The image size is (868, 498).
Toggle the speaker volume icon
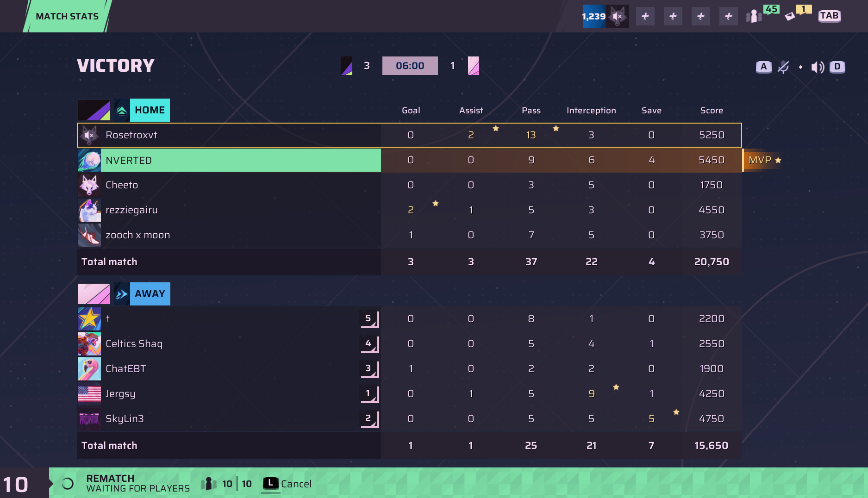[818, 67]
